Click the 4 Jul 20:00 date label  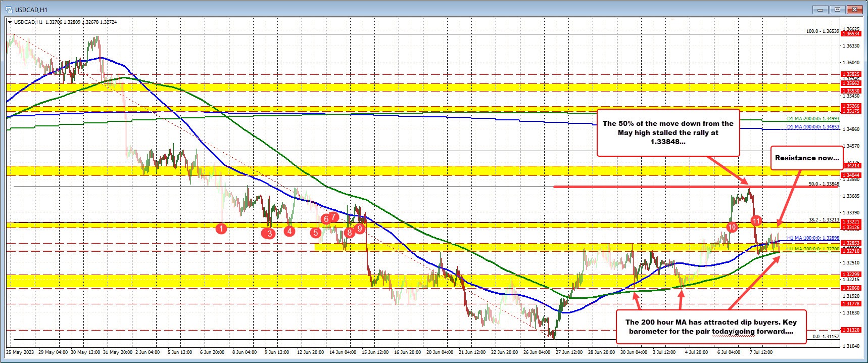tap(697, 352)
